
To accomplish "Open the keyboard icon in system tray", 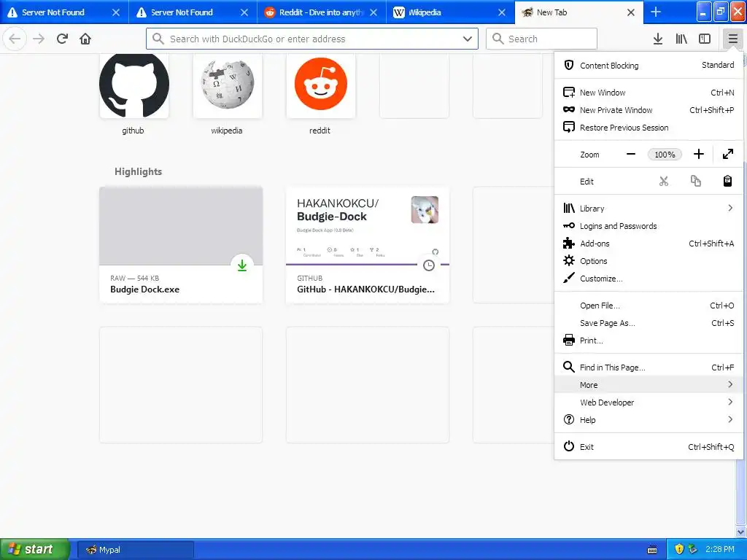I will 652,550.
